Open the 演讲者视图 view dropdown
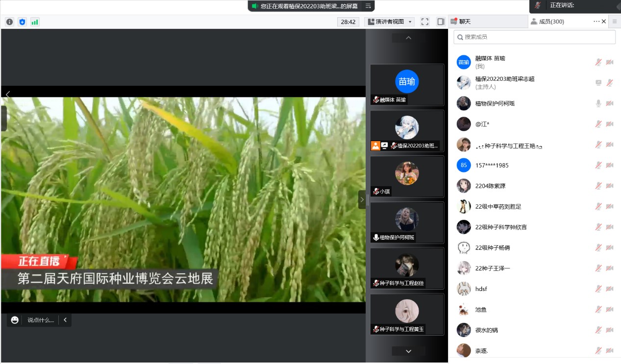 click(x=389, y=22)
